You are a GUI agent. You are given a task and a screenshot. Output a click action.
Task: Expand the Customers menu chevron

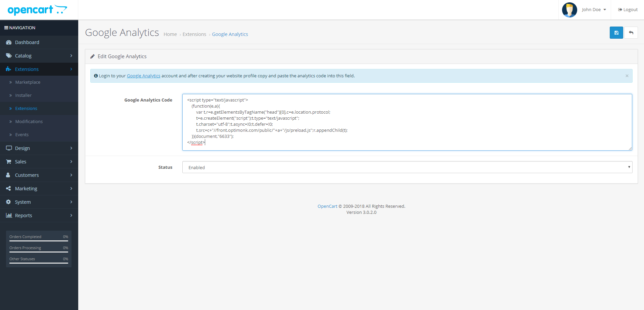[71, 175]
